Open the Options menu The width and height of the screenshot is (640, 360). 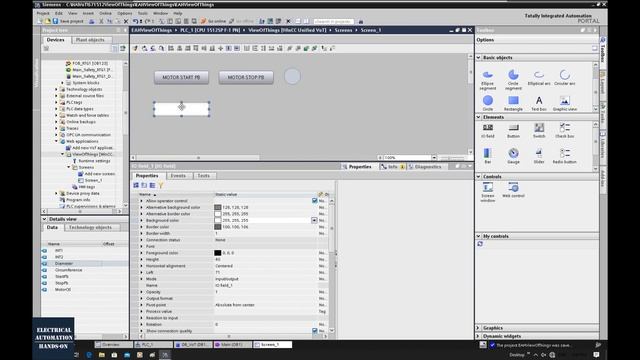click(124, 13)
